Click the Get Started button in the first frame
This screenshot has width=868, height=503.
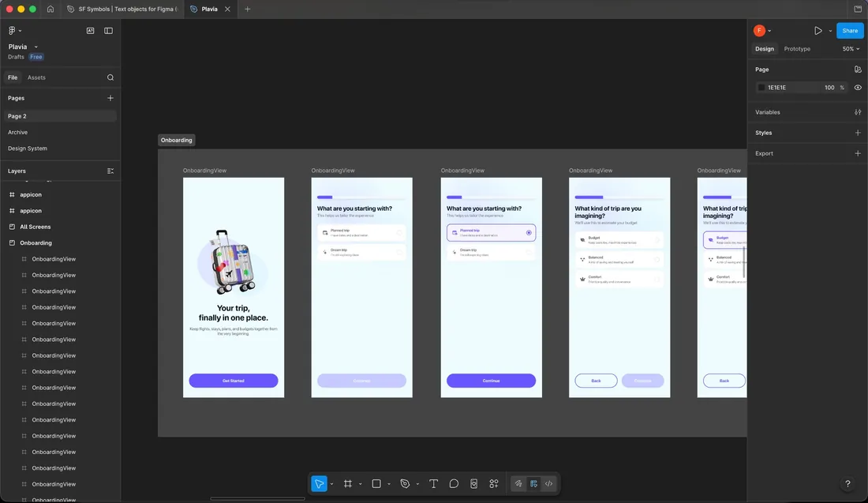233,381
